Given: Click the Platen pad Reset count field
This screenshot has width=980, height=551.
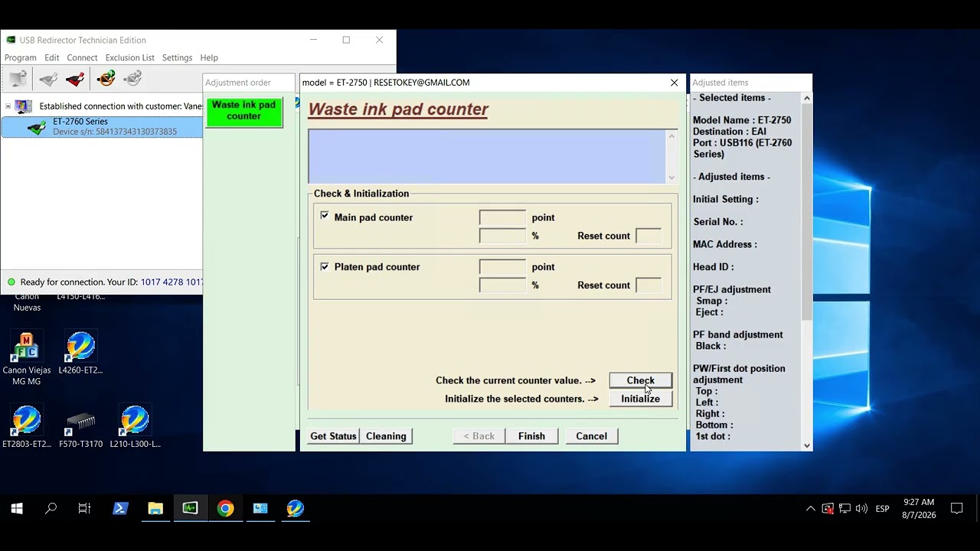Looking at the screenshot, I should pyautogui.click(x=648, y=285).
